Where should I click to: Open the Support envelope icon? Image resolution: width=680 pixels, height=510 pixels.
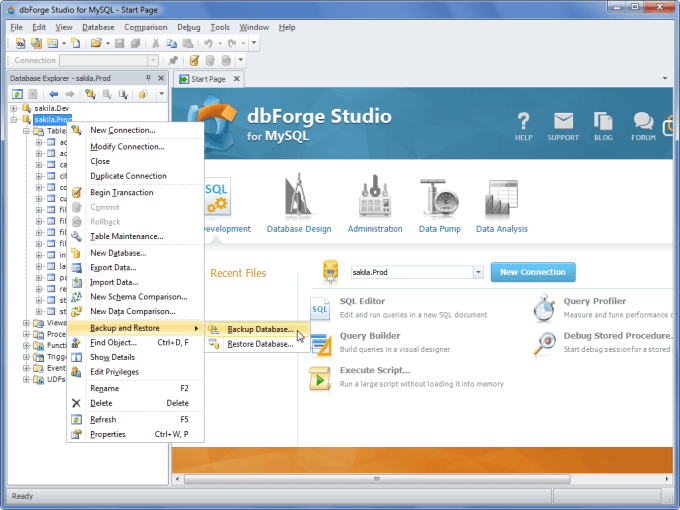[563, 121]
